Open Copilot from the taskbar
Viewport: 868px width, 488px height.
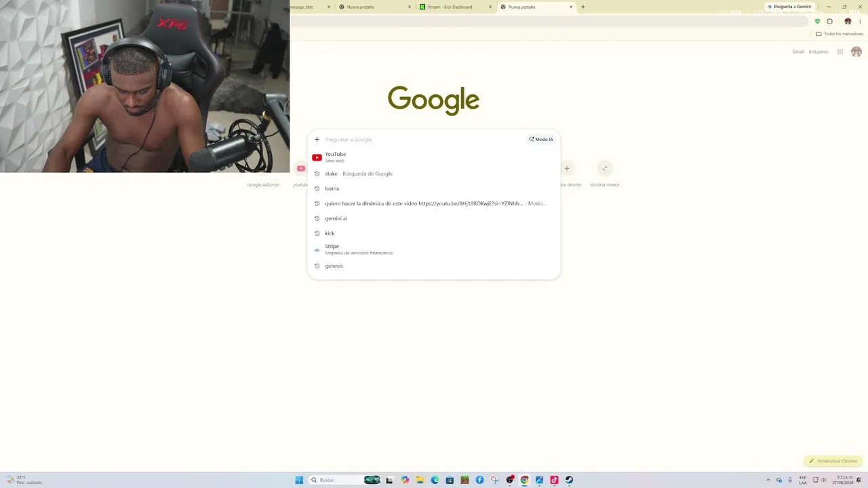click(405, 480)
